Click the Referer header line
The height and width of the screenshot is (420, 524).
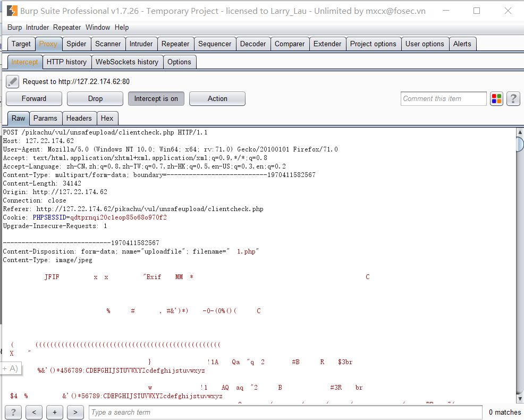(133, 209)
